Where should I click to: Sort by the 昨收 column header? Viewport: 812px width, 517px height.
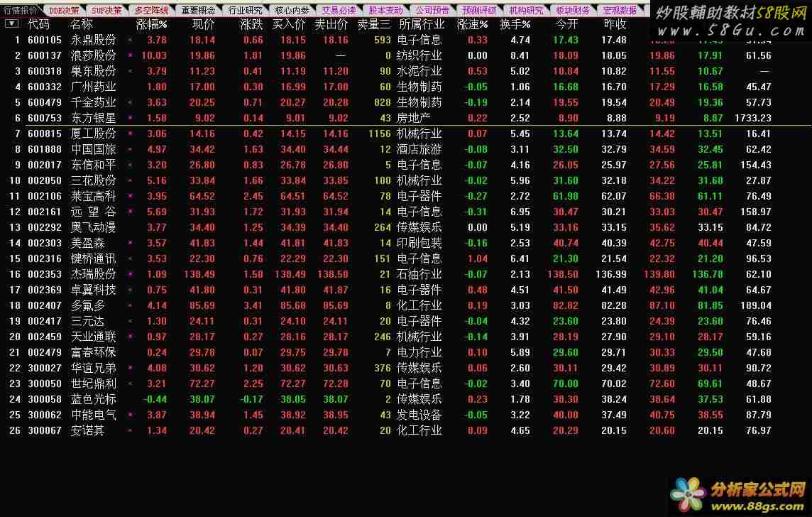pyautogui.click(x=615, y=24)
